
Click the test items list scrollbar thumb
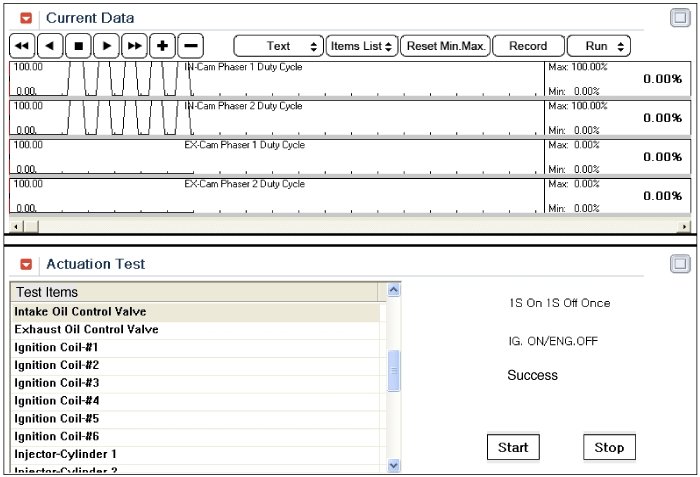tap(393, 371)
